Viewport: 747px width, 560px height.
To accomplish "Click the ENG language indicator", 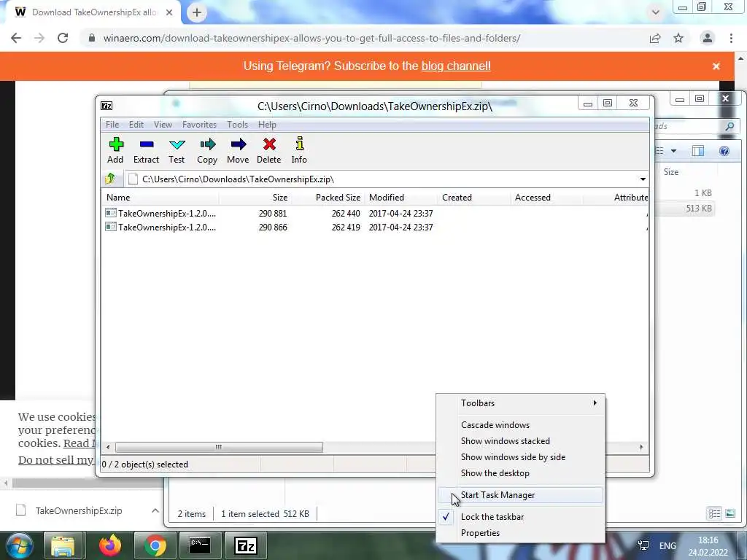I will 667,545.
